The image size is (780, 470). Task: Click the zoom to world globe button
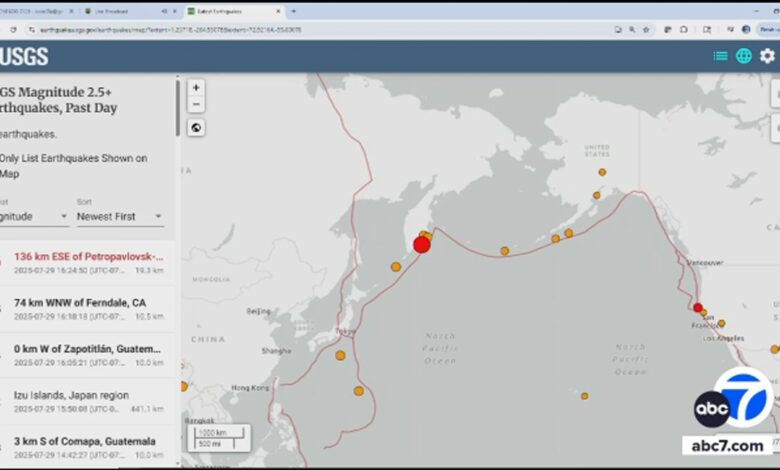coord(196,128)
